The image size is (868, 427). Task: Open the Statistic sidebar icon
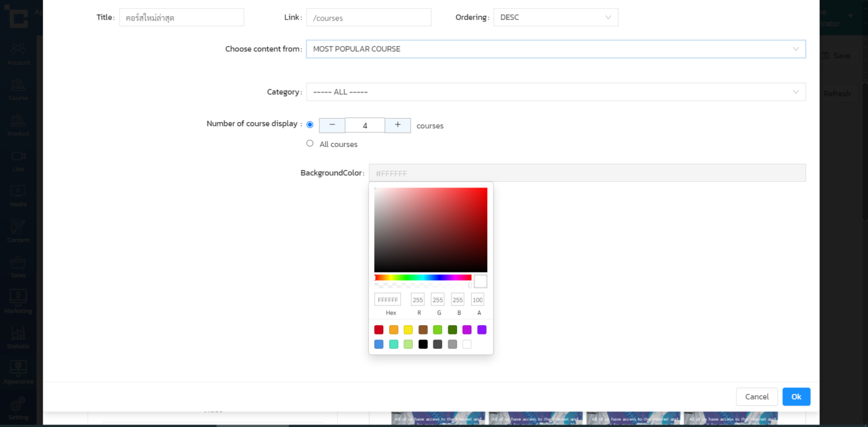point(18,337)
